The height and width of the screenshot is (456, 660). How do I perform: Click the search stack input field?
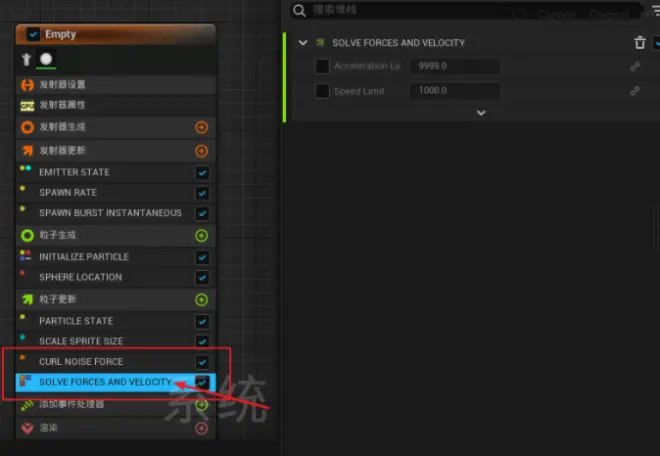[466, 10]
